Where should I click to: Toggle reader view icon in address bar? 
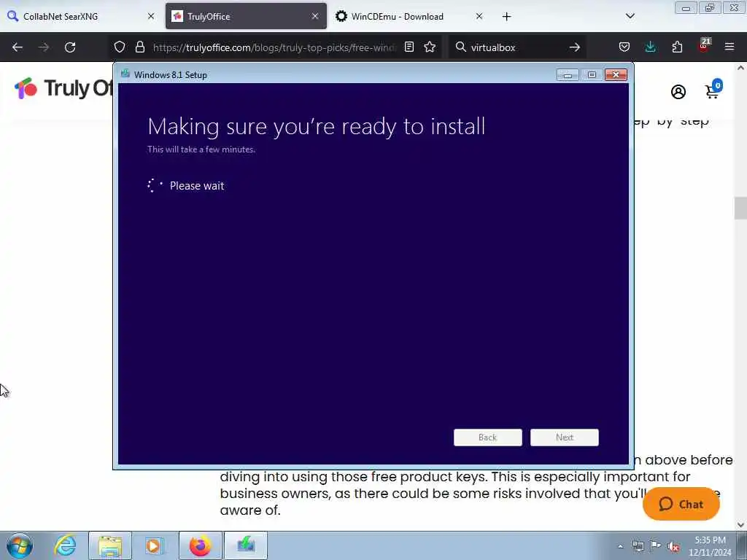(409, 47)
